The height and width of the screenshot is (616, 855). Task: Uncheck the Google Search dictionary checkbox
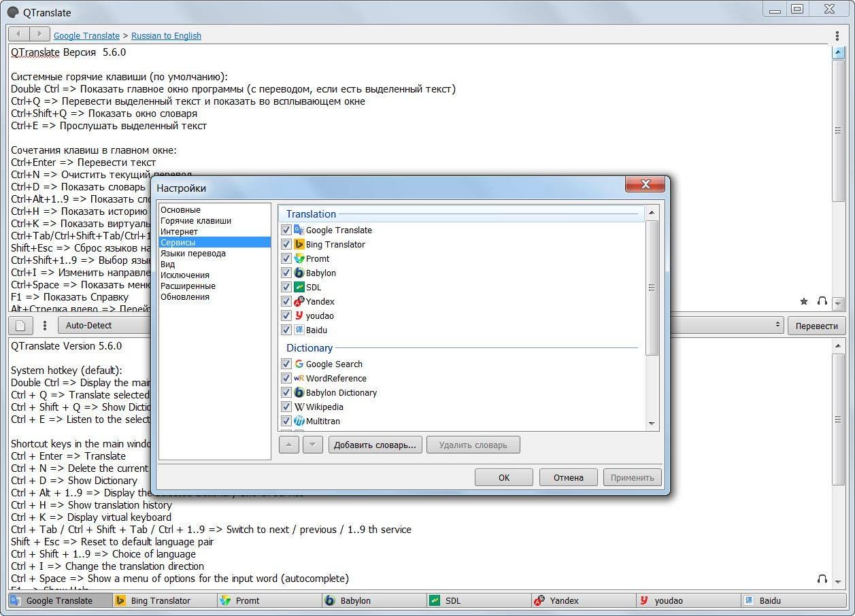point(286,364)
